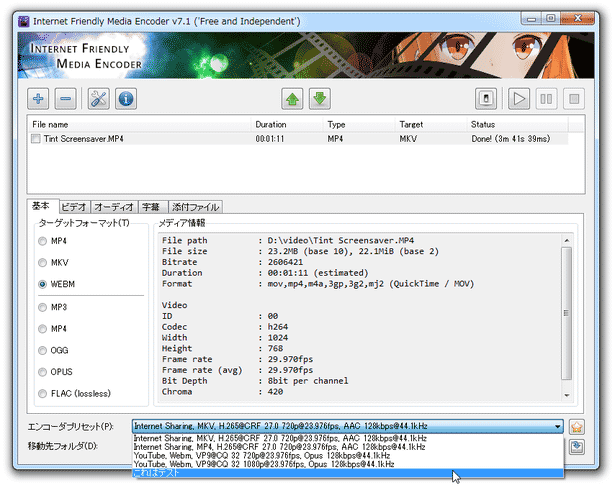
Task: Stop encoding with the stop button
Action: coord(574,98)
